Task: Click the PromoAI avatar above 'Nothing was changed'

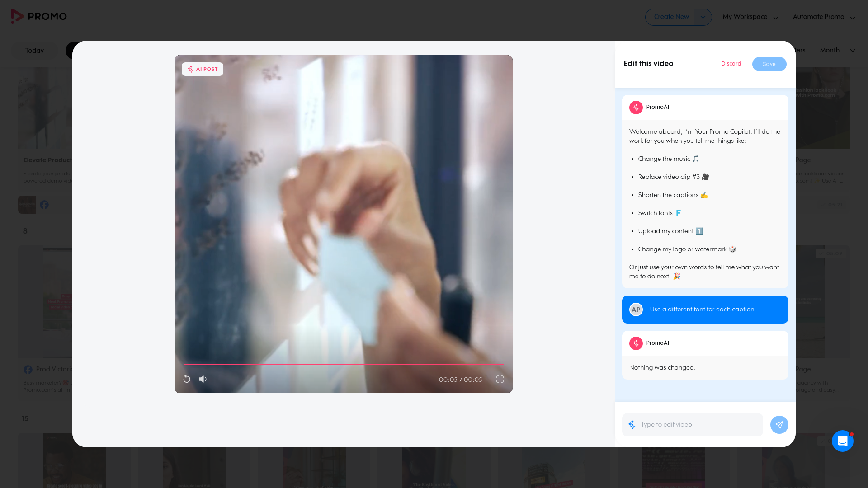Action: coord(636,343)
